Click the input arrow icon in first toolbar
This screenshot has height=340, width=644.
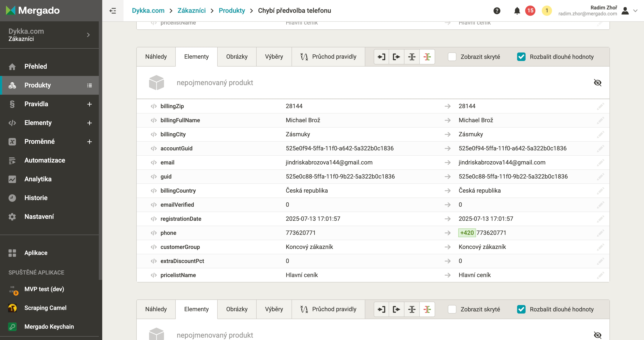381,57
